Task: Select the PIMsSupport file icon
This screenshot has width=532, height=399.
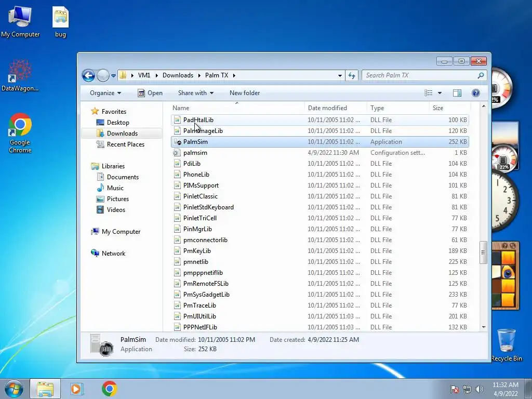Action: tap(177, 185)
